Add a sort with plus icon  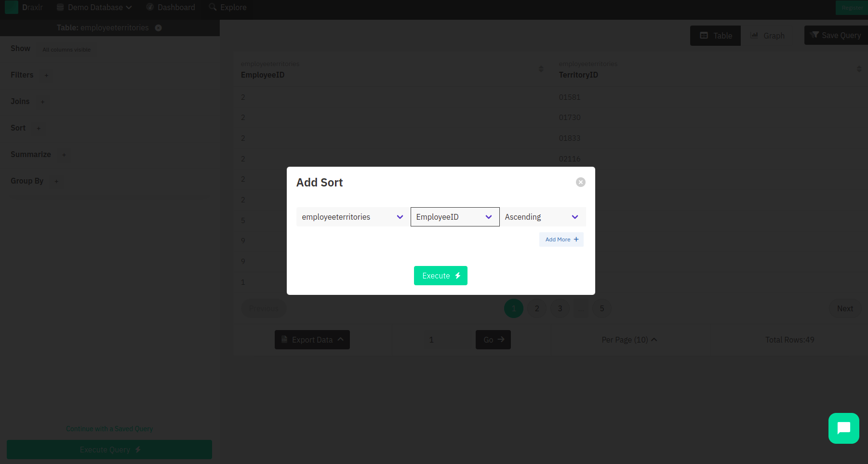(39, 128)
